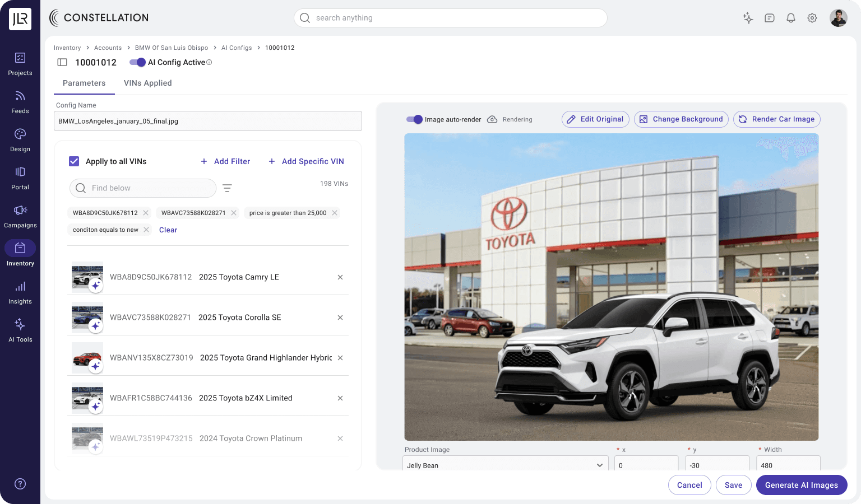Select the Inventory sidebar icon

click(20, 248)
